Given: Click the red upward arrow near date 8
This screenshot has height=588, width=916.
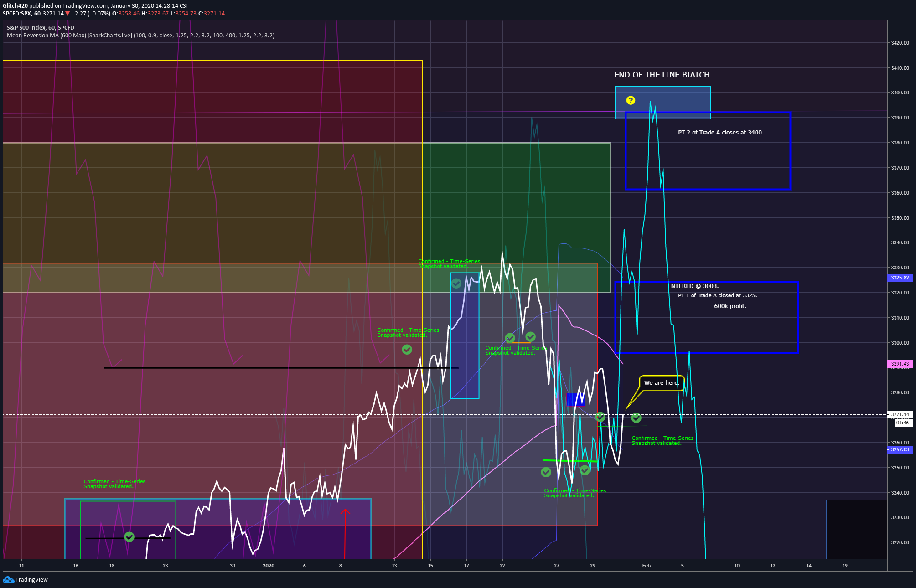Looking at the screenshot, I should (345, 533).
